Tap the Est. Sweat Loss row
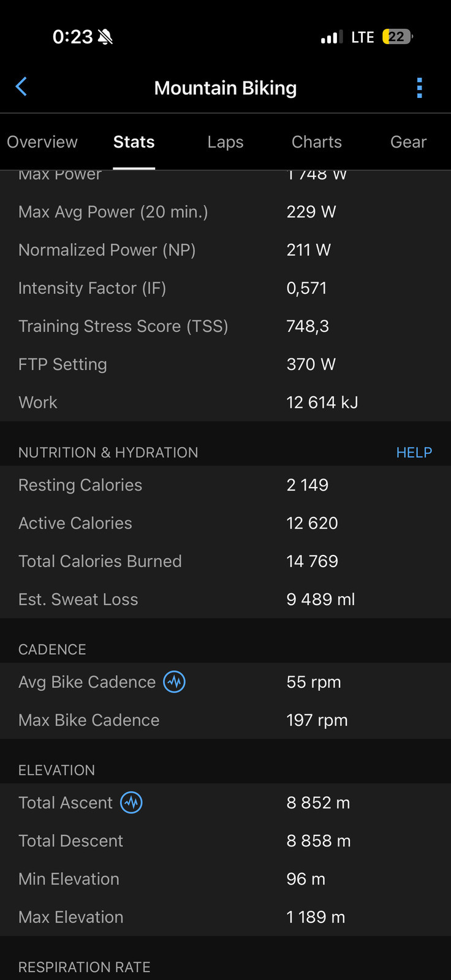This screenshot has height=980, width=451. tap(225, 600)
